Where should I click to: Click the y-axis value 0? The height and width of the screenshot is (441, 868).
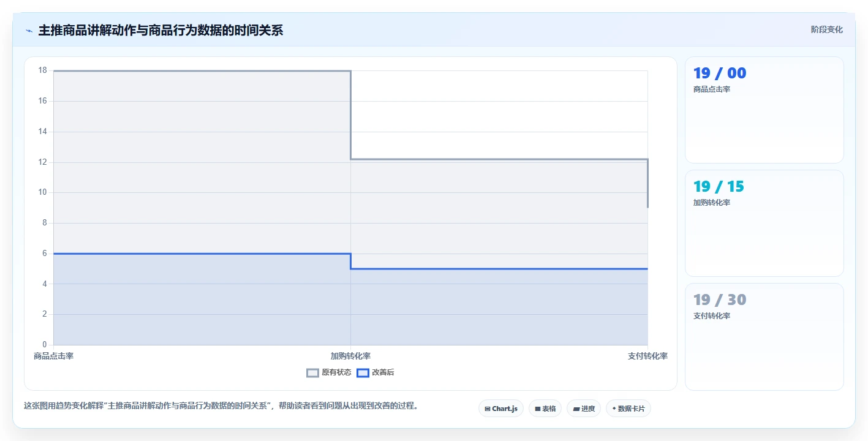tap(44, 344)
